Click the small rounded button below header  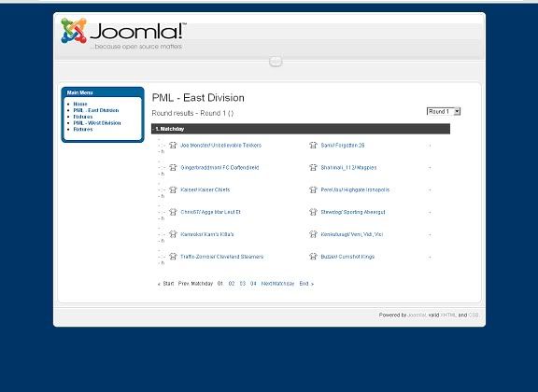(276, 62)
